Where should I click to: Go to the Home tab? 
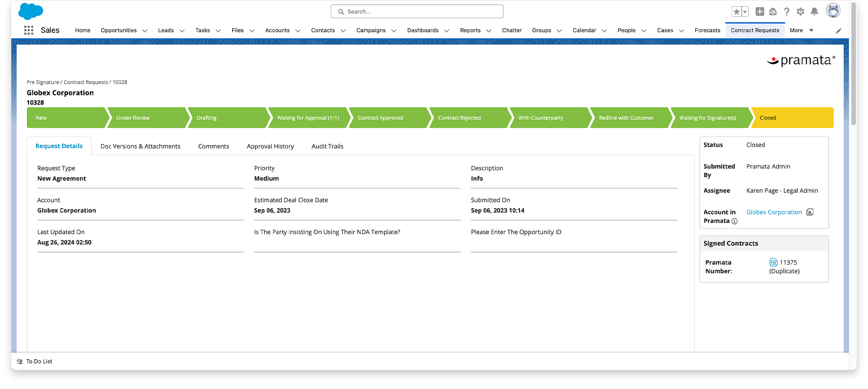click(82, 30)
